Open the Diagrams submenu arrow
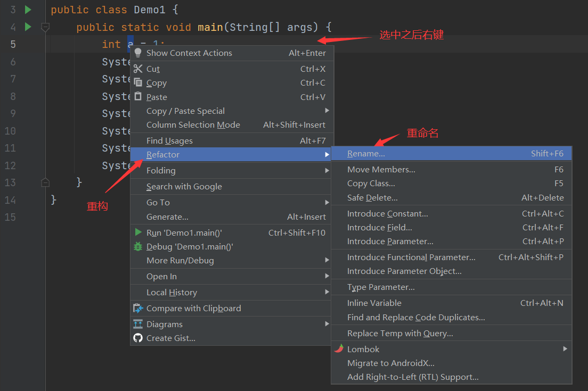This screenshot has width=588, height=391. (x=327, y=323)
